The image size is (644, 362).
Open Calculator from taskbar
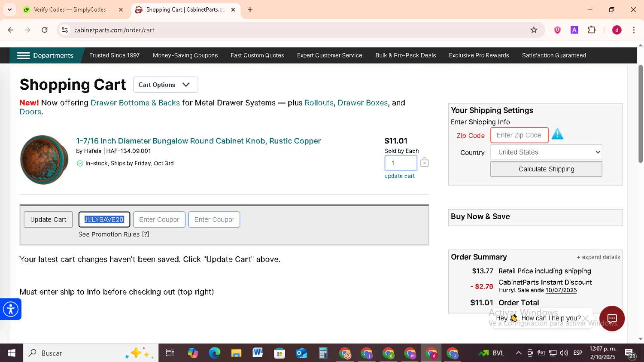pos(323,353)
